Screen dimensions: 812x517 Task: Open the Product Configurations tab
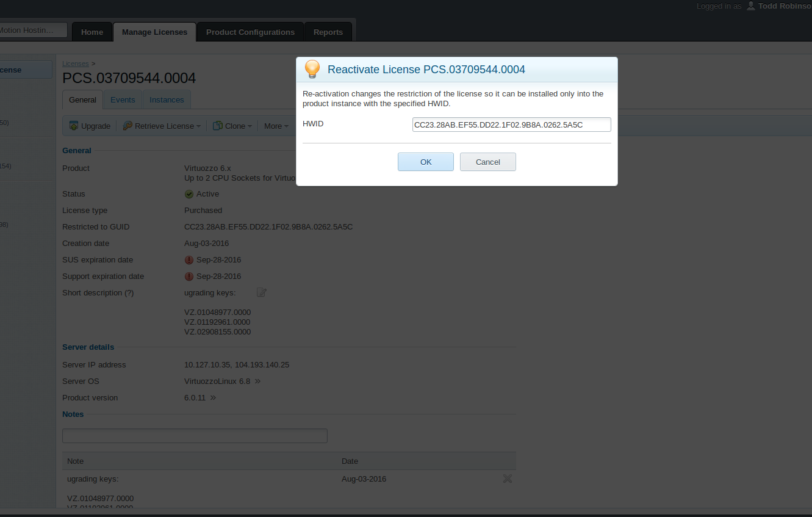click(250, 32)
